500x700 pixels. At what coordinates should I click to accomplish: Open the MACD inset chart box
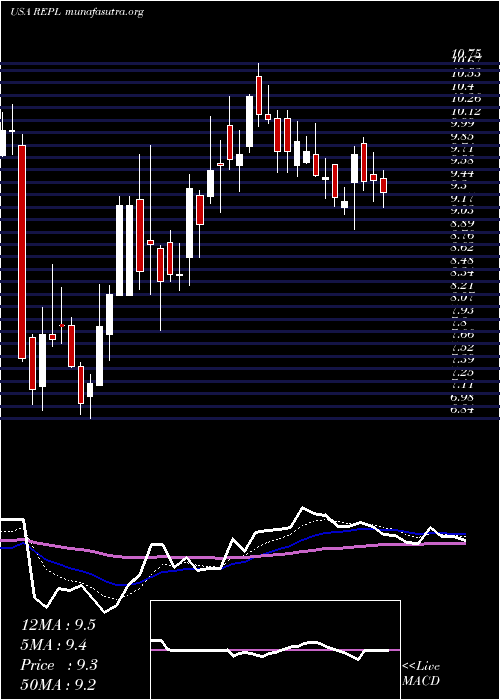tap(275, 650)
